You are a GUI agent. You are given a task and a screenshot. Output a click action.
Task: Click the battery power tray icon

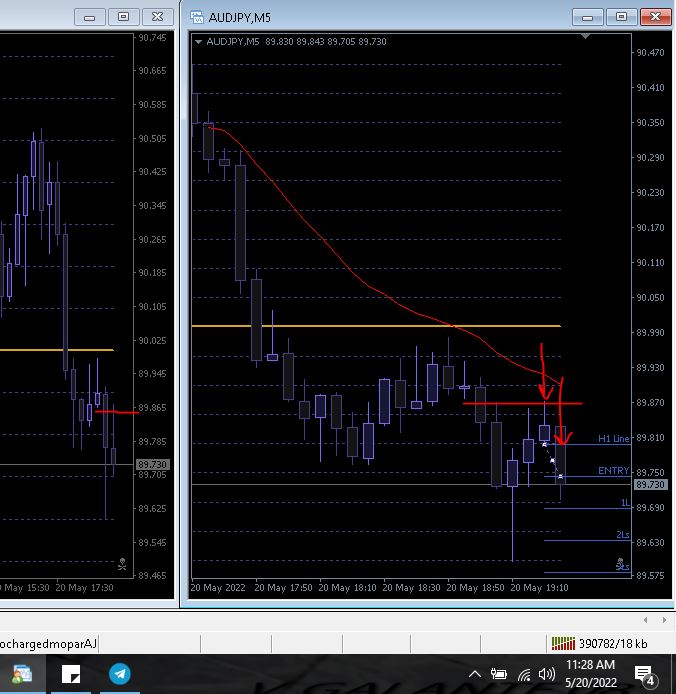pyautogui.click(x=499, y=675)
